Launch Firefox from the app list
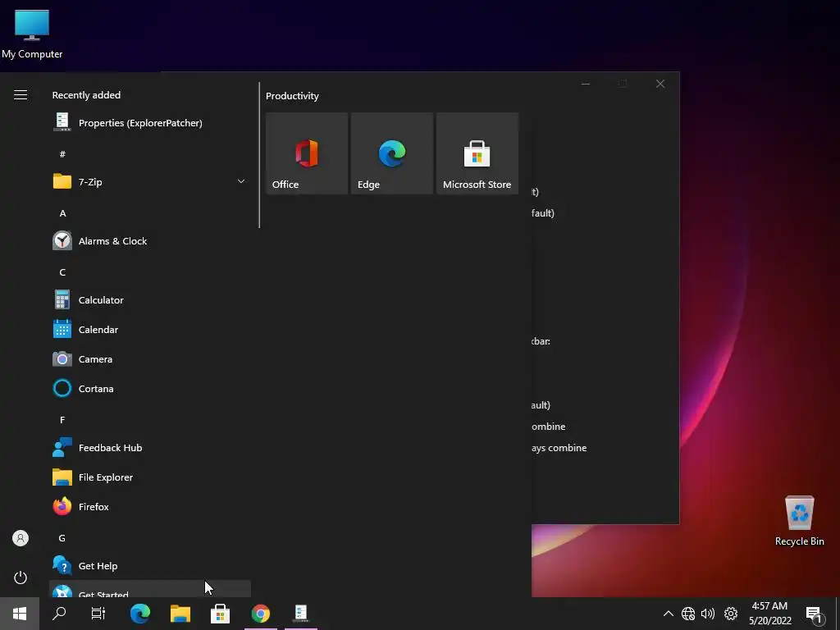This screenshot has width=840, height=630. [x=150, y=507]
